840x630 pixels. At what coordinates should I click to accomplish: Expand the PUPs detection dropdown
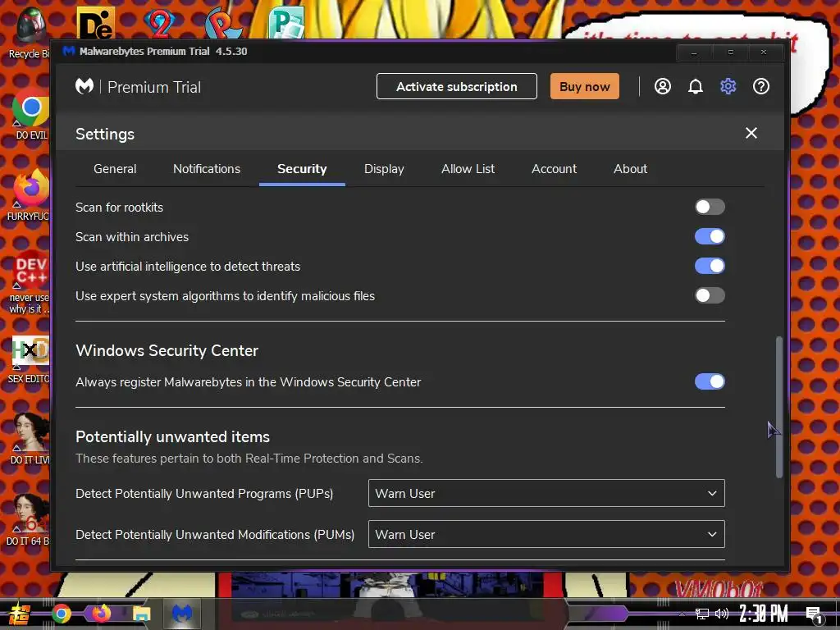click(546, 493)
